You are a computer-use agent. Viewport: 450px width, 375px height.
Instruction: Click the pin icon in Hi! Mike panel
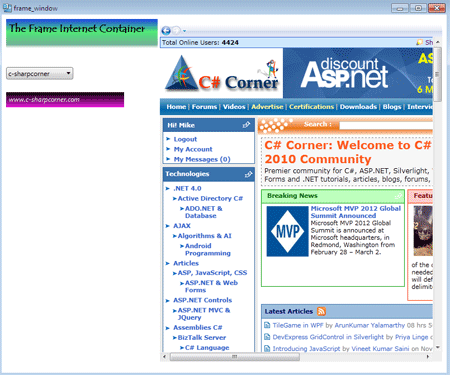(246, 125)
